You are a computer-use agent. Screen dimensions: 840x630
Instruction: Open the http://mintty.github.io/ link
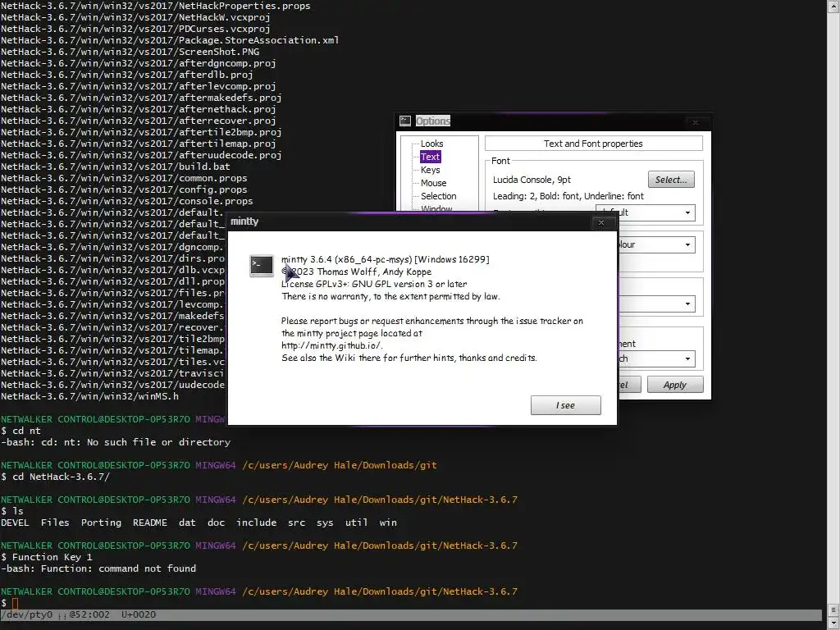point(332,345)
